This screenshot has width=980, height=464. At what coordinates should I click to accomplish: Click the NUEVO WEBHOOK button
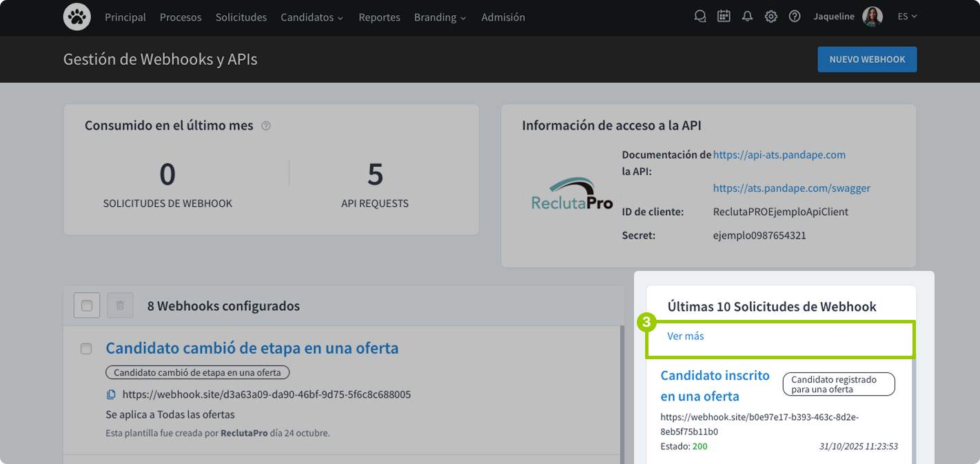click(x=867, y=59)
